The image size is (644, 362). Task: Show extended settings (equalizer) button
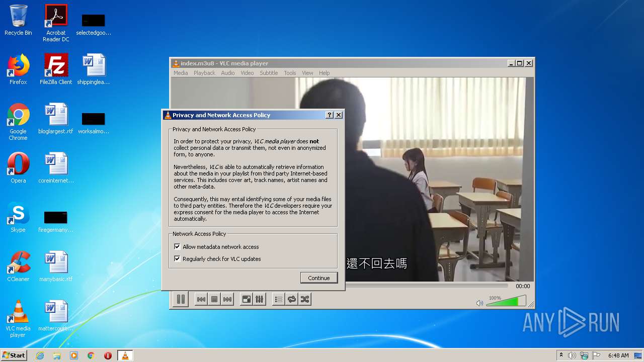pos(259,299)
